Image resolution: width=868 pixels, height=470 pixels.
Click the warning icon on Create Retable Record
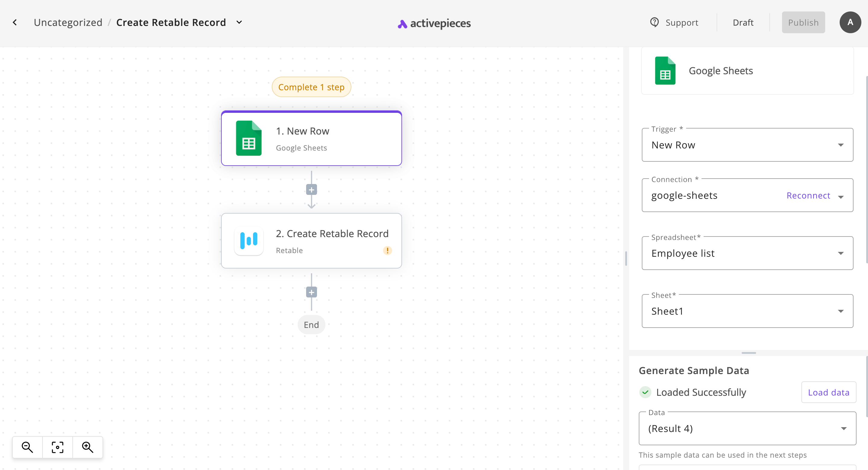coord(388,250)
